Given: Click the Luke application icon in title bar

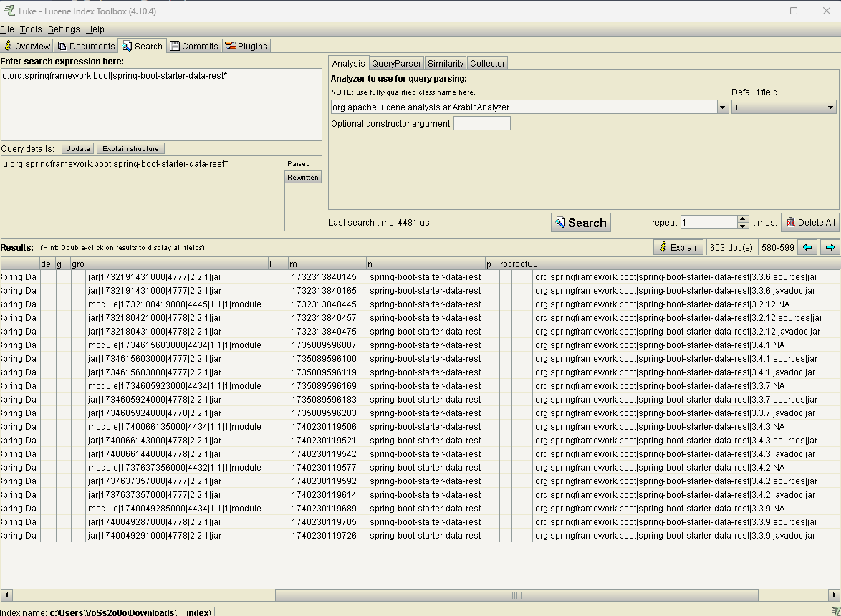Looking at the screenshot, I should tap(9, 11).
